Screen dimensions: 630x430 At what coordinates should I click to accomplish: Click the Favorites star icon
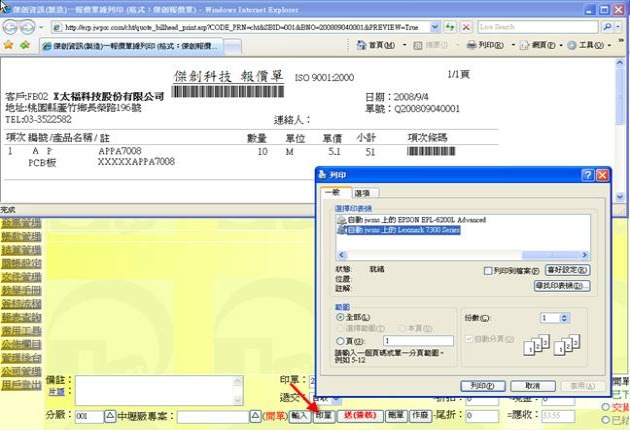[9, 45]
